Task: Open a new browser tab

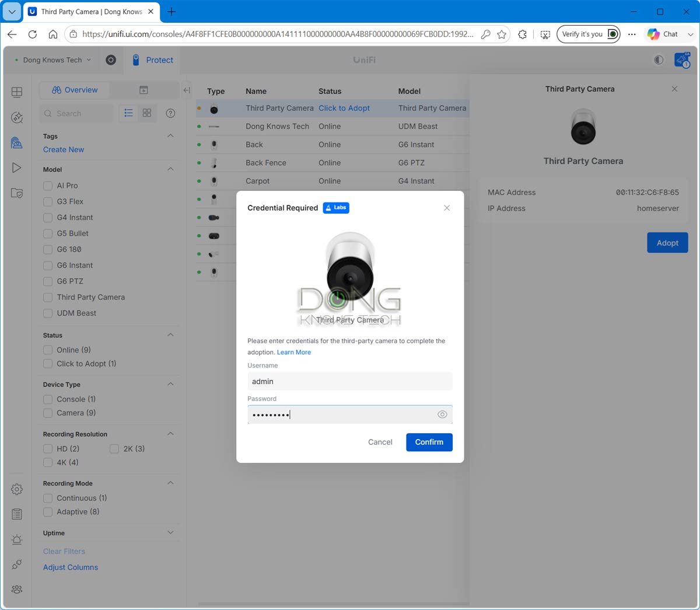Action: [171, 12]
